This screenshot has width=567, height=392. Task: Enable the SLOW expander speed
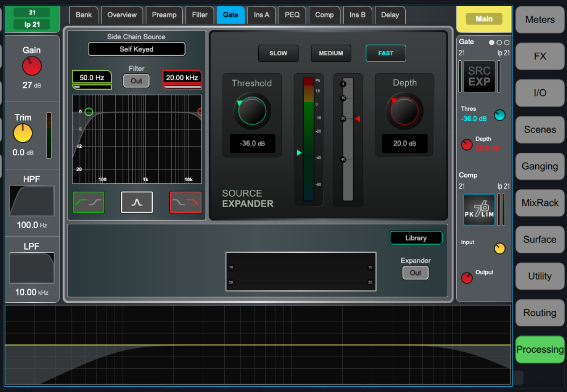(x=278, y=53)
